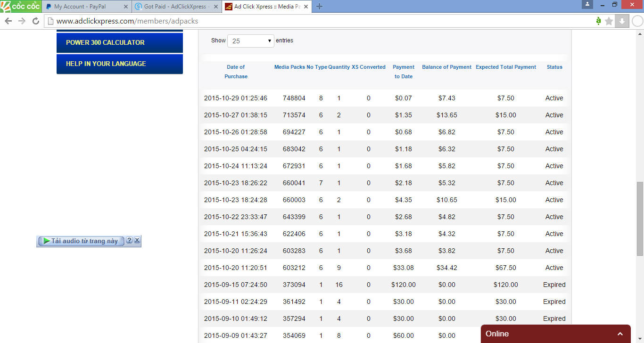Image resolution: width=644 pixels, height=343 pixels.
Task: Close the My Account - PayPal tab
Action: click(x=126, y=7)
